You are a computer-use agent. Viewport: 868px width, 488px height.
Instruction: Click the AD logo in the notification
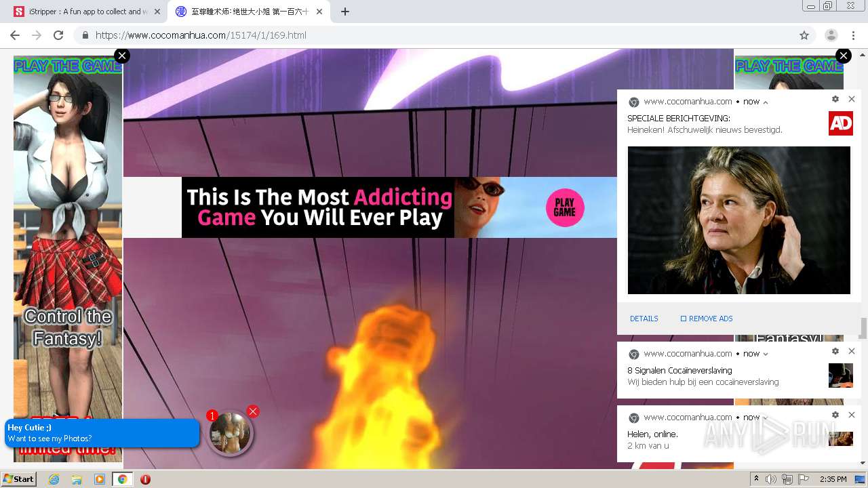point(841,123)
